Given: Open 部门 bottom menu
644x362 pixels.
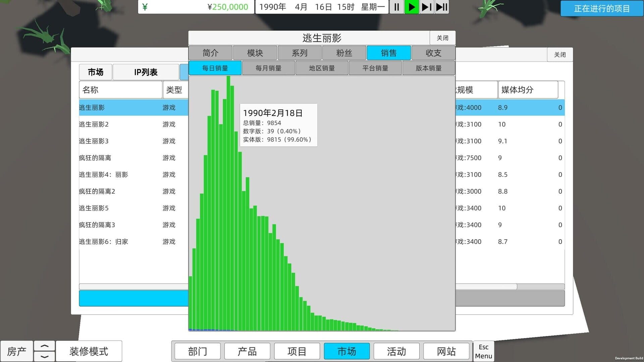Looking at the screenshot, I should click(x=198, y=351).
